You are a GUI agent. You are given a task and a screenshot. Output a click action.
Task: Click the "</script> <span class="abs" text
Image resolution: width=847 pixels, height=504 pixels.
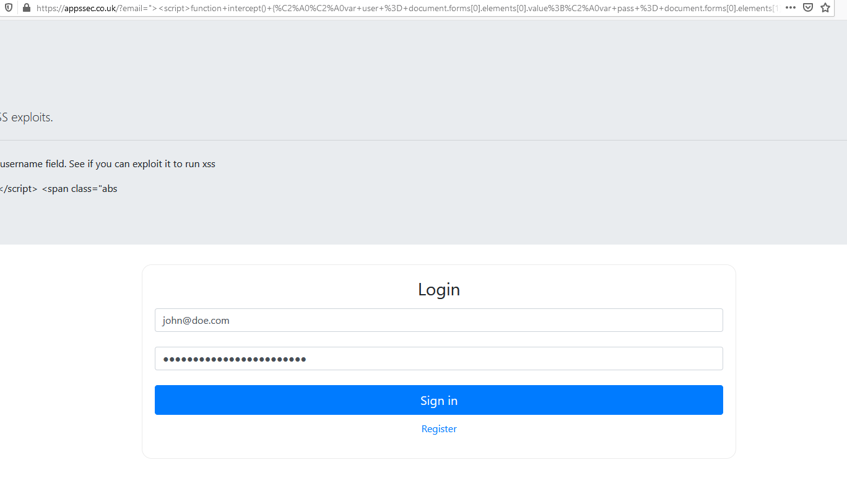(59, 189)
